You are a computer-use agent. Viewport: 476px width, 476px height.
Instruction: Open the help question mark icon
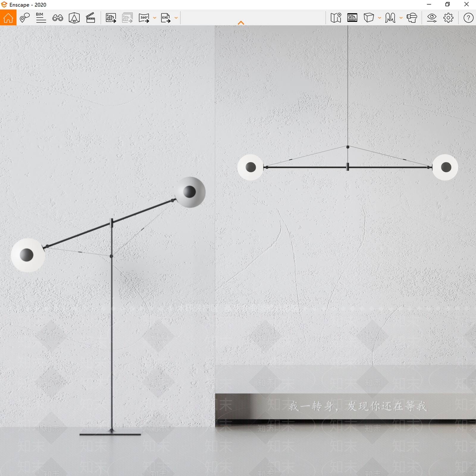pyautogui.click(x=468, y=18)
